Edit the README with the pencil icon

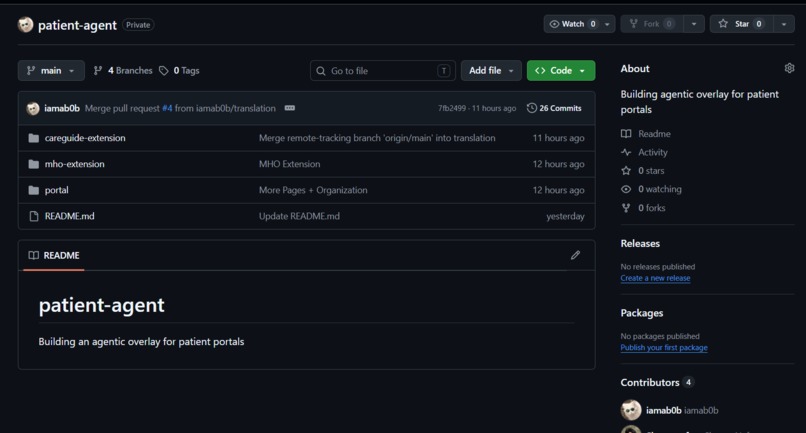click(x=575, y=255)
